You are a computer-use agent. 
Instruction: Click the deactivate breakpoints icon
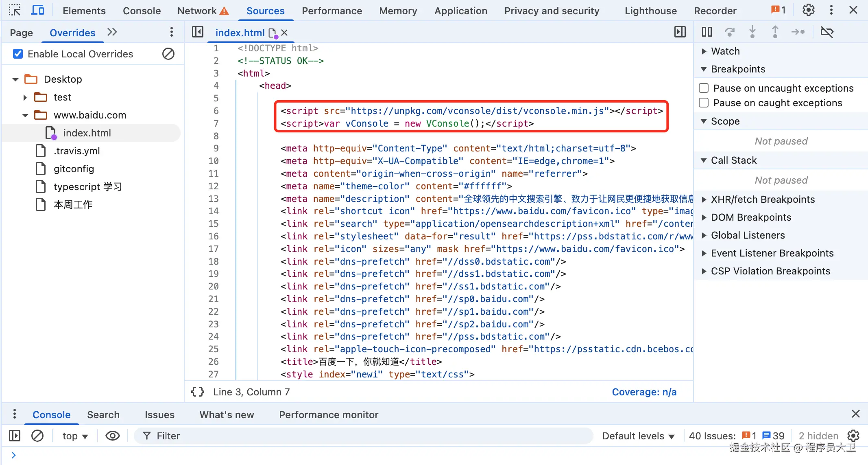pyautogui.click(x=827, y=32)
